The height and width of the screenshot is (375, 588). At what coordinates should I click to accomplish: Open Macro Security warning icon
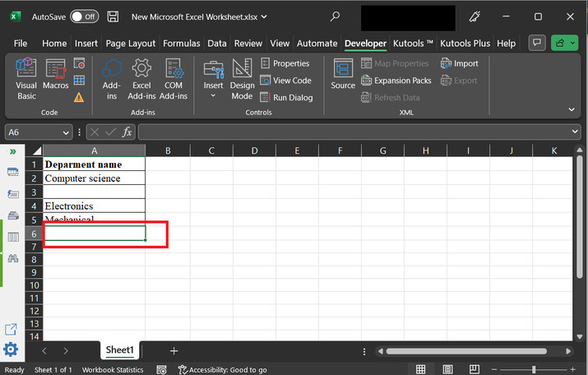point(79,98)
